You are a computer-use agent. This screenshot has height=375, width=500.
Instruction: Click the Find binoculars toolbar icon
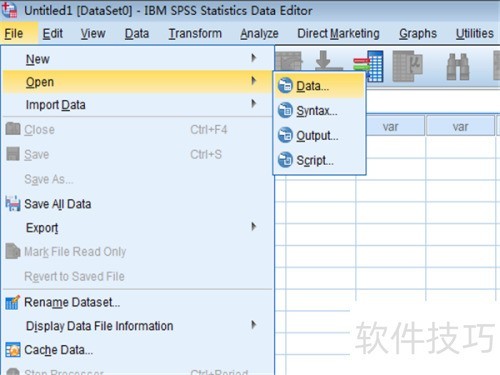(x=458, y=67)
